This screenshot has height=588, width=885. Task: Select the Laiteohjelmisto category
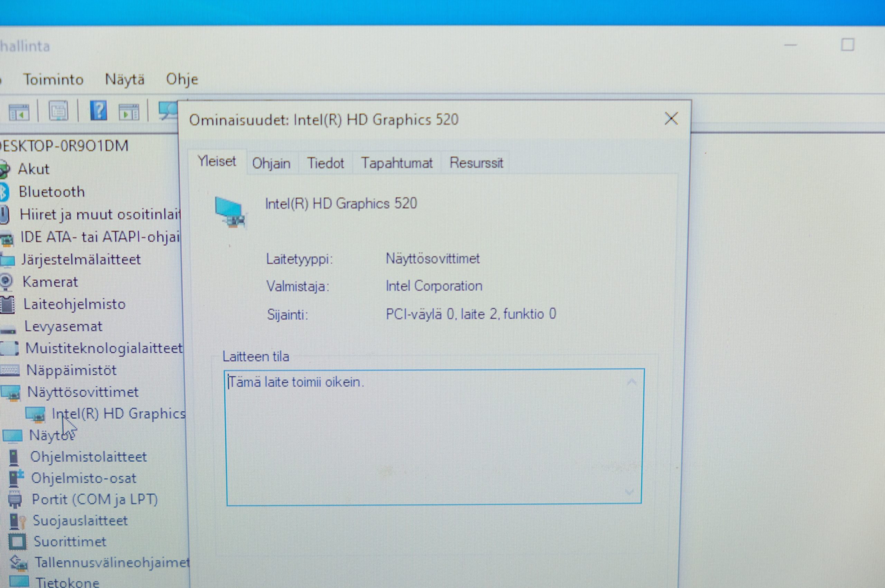pyautogui.click(x=74, y=304)
